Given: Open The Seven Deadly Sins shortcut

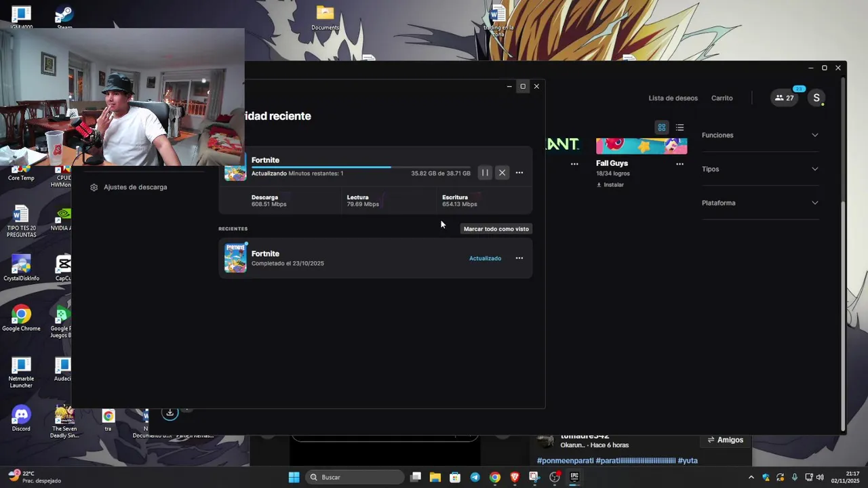Looking at the screenshot, I should tap(64, 422).
